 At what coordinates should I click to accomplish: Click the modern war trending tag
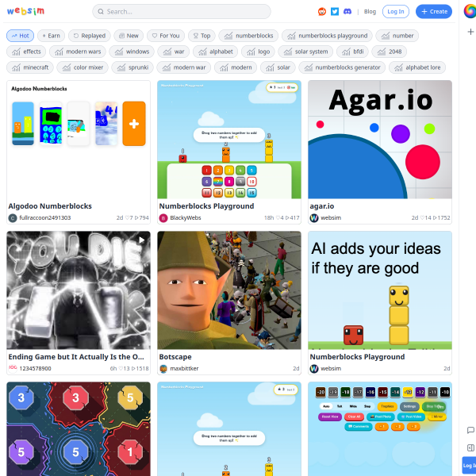pyautogui.click(x=184, y=67)
